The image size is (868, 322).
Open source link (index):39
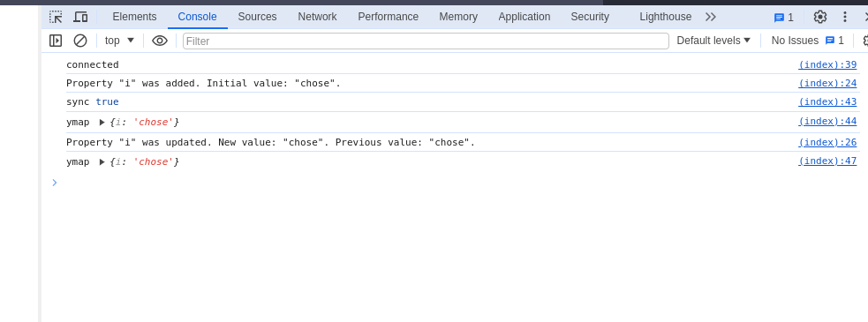827,64
